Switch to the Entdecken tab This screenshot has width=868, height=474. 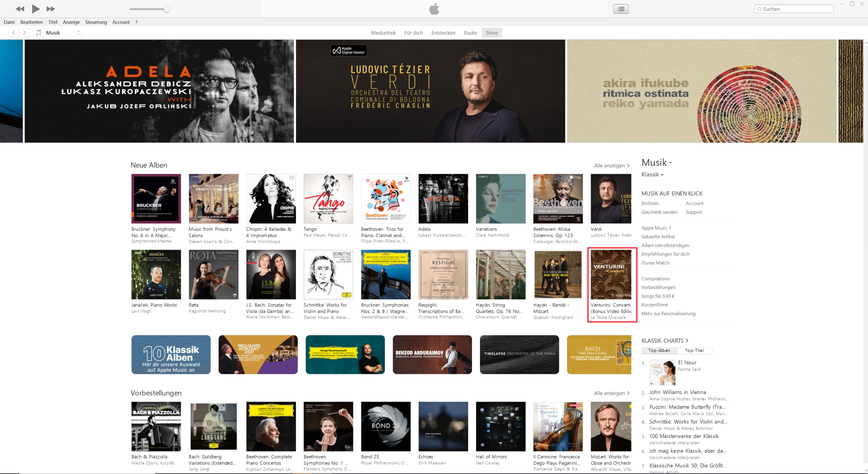tap(443, 33)
